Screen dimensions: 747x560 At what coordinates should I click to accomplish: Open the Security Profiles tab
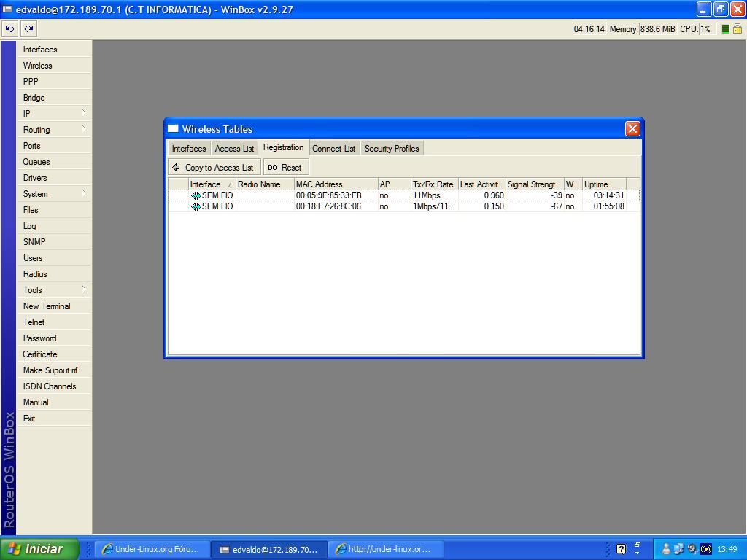[392, 149]
